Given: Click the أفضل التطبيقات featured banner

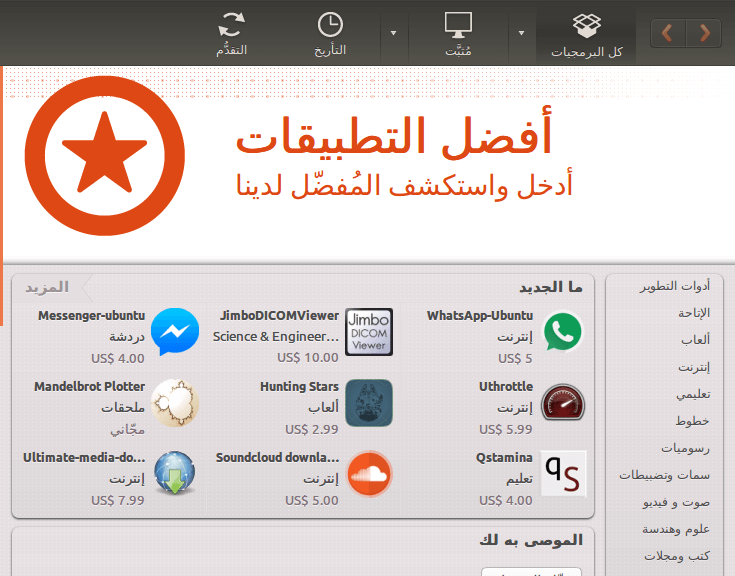Looking at the screenshot, I should [369, 164].
